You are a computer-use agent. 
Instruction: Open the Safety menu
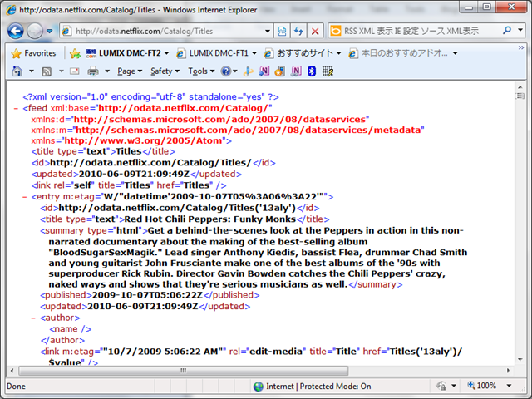(x=165, y=71)
